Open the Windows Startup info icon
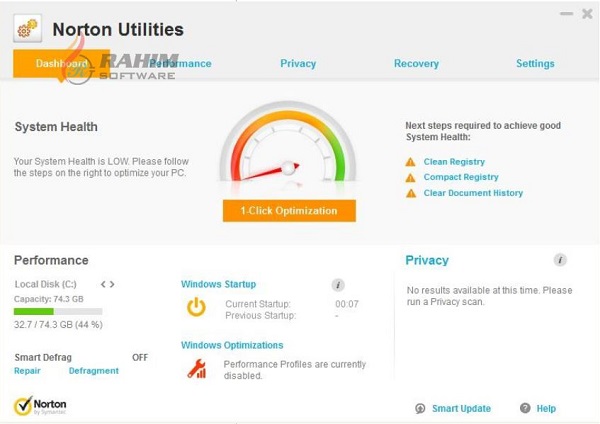600x424 pixels. (x=338, y=285)
